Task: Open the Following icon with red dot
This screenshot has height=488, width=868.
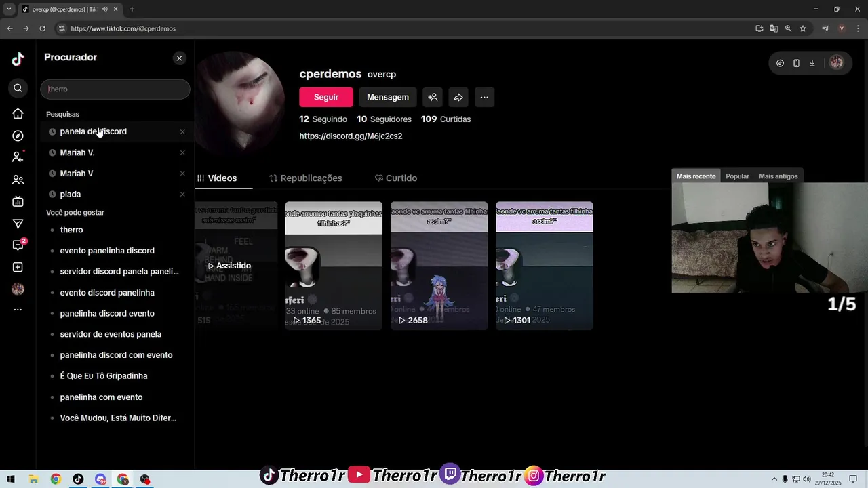Action: tap(18, 157)
